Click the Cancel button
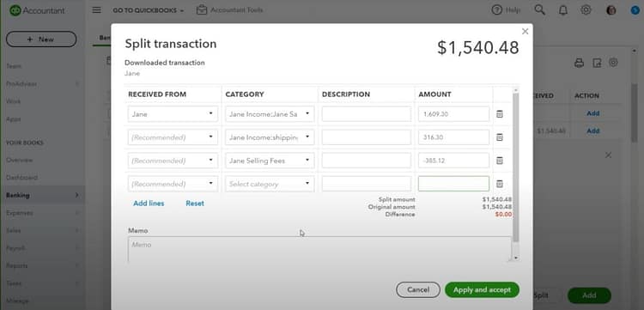Screen dimensions: 644x310 pos(418,290)
